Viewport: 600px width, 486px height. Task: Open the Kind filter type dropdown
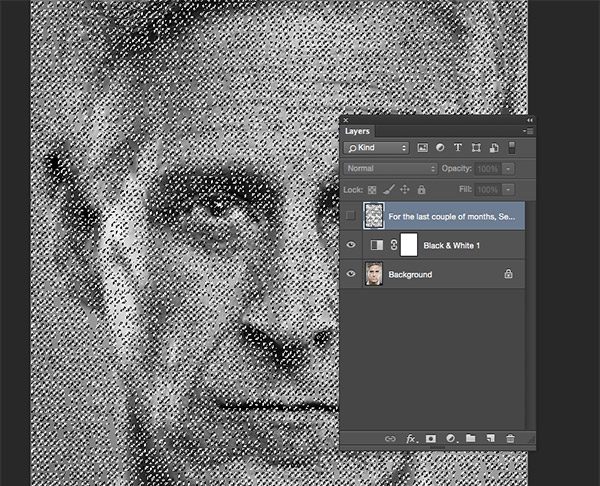[376, 148]
